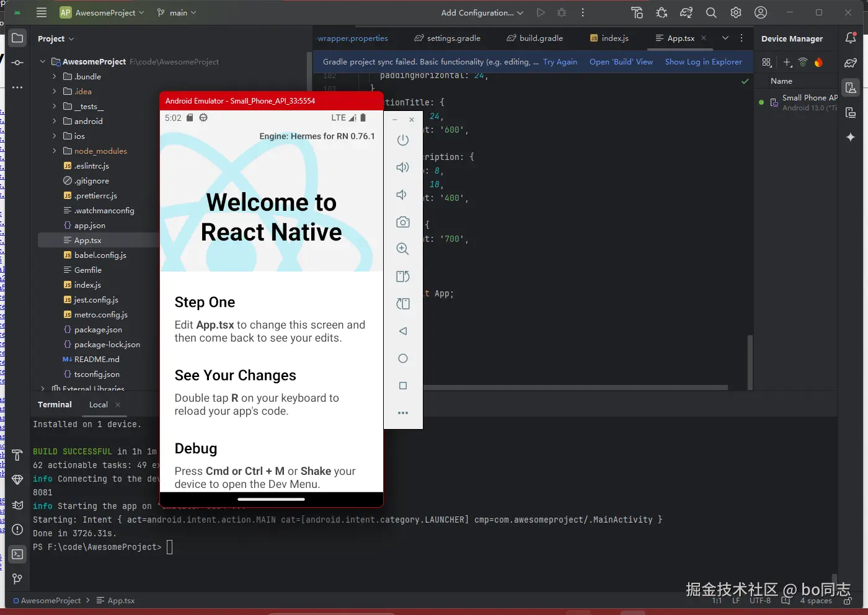The image size is (868, 615).
Task: Click Open 'Build' View link
Action: 621,62
